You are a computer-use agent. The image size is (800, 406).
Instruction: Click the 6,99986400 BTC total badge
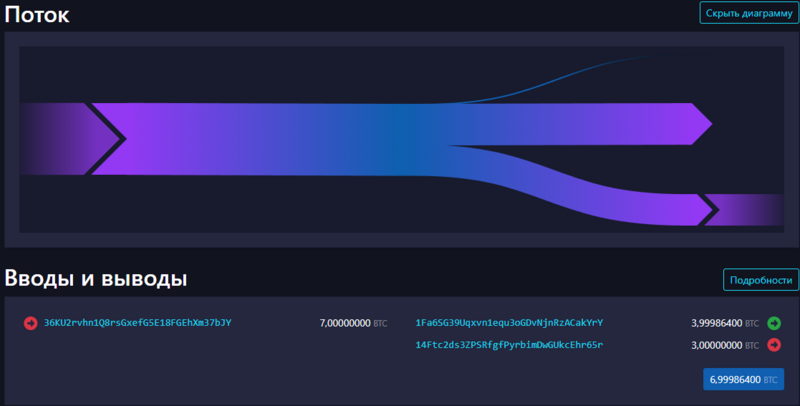[x=743, y=379]
